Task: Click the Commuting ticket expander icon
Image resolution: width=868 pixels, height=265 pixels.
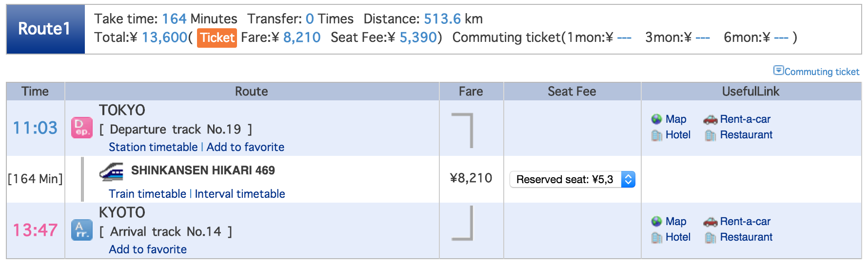Action: coord(778,71)
